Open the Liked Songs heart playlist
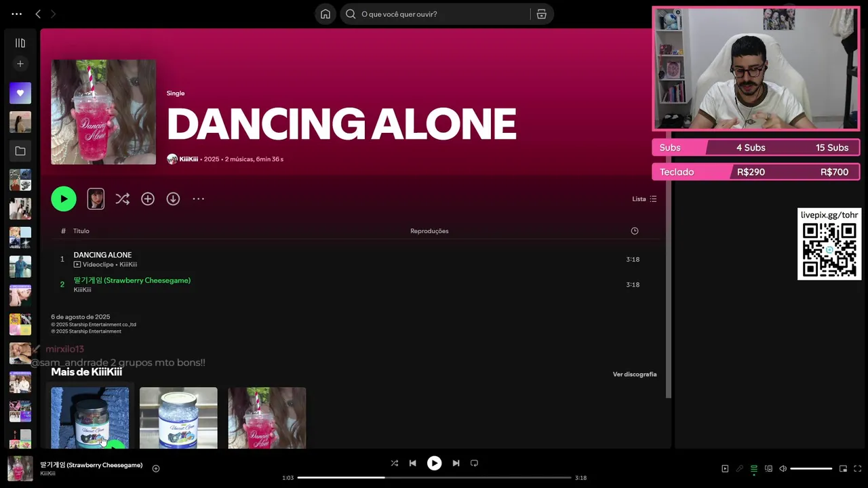The image size is (868, 488). pyautogui.click(x=20, y=93)
